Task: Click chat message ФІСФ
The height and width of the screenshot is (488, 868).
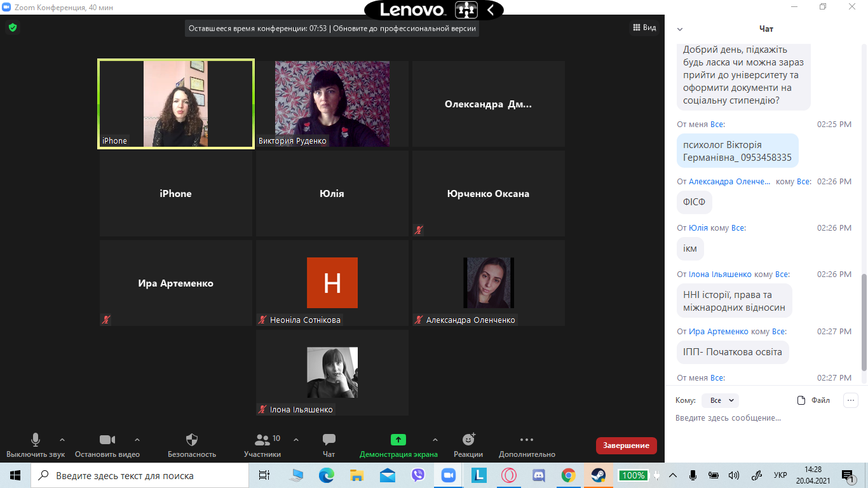Action: pos(695,203)
